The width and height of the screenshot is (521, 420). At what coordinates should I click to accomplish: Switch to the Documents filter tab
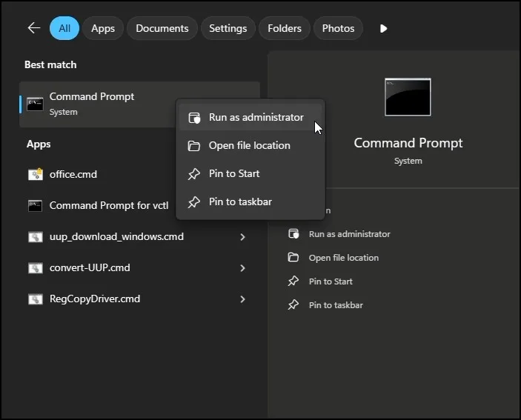(x=162, y=28)
